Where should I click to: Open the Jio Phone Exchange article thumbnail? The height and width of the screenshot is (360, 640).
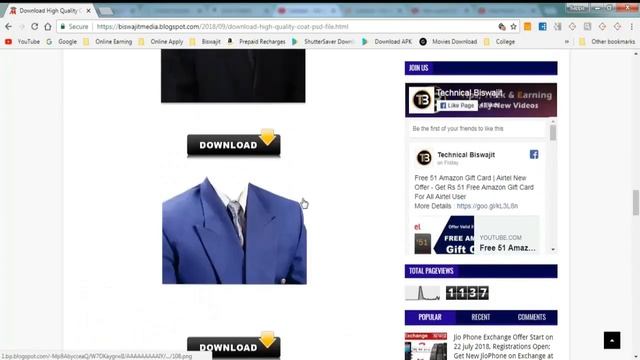pos(426,346)
